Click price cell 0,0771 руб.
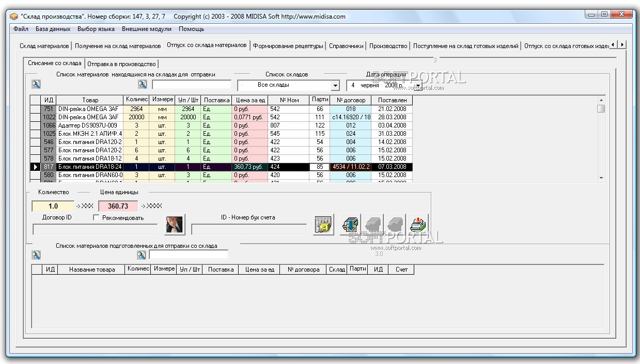The width and height of the screenshot is (640, 364). coord(250,117)
